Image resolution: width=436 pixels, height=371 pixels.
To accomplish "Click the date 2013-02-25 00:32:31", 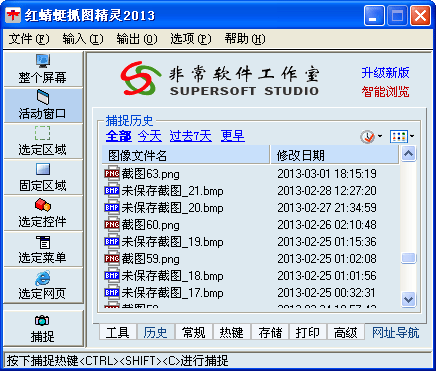I will coord(327,293).
